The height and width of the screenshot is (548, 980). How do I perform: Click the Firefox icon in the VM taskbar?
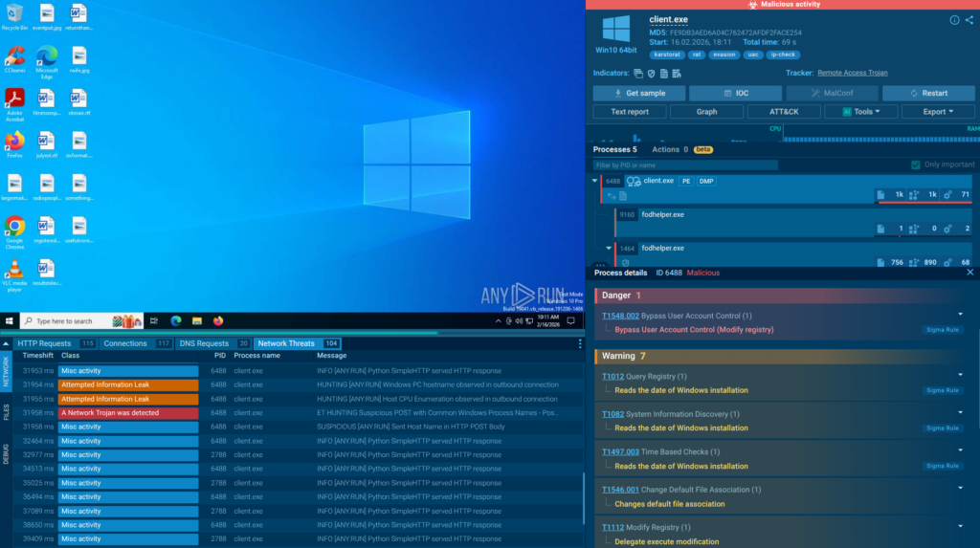[x=217, y=321]
